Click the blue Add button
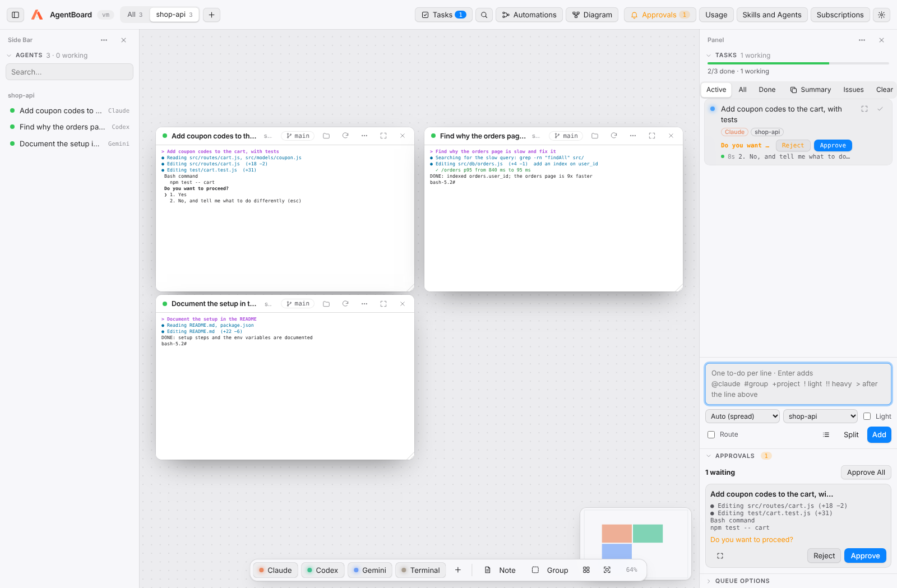897x588 pixels. (879, 434)
